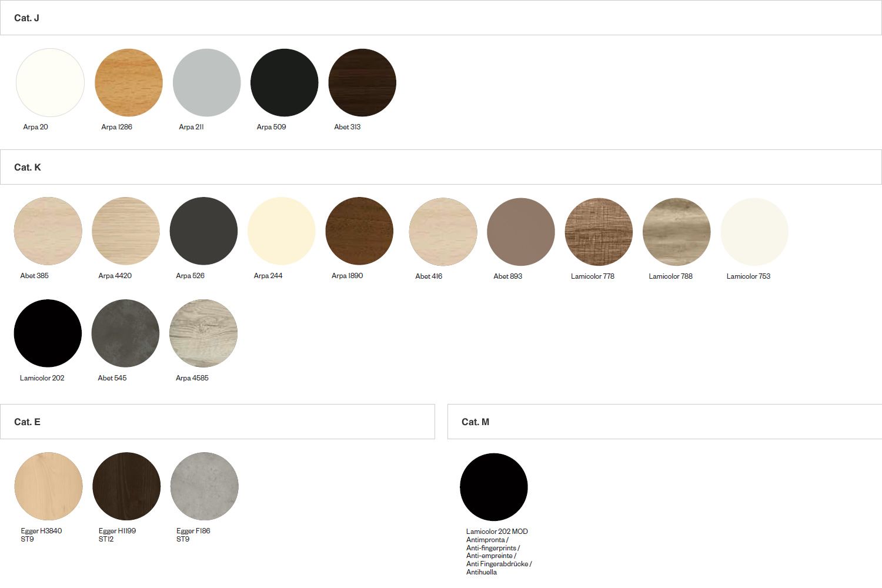882x588 pixels.
Task: Click the Abet 313 dark wood swatch
Action: click(362, 83)
